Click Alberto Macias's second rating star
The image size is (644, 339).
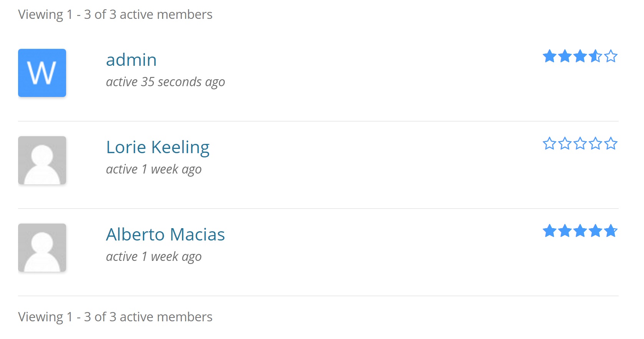pos(565,231)
